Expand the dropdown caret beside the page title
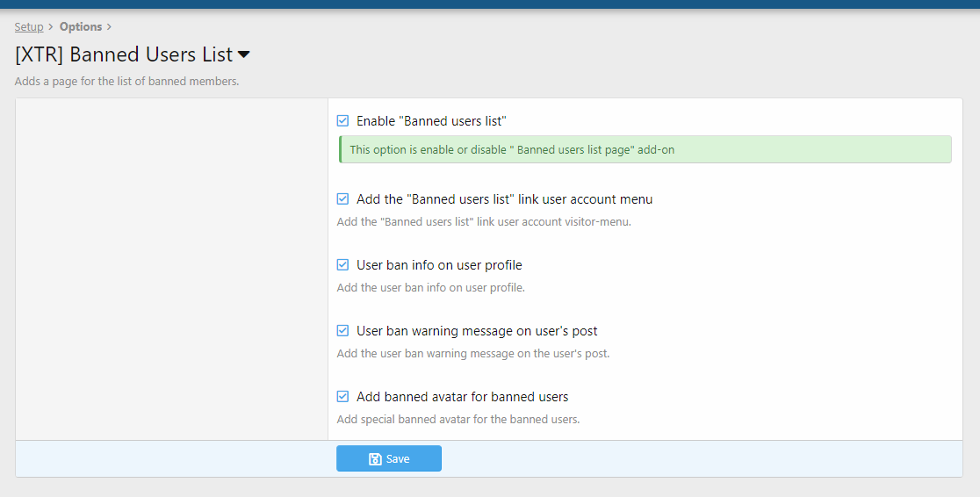Viewport: 980px width, 497px height. point(244,55)
